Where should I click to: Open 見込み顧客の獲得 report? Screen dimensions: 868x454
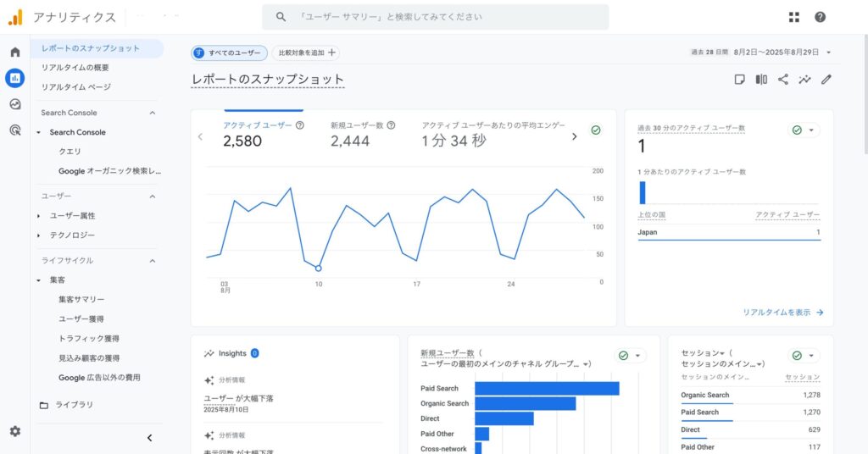(88, 357)
